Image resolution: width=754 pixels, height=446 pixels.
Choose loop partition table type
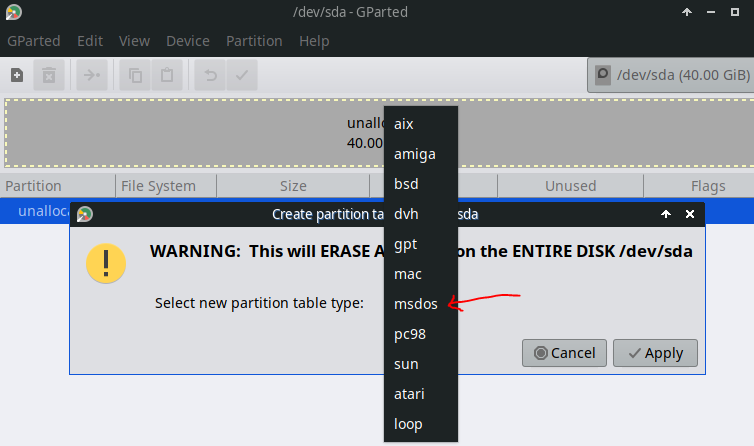[x=421, y=424]
